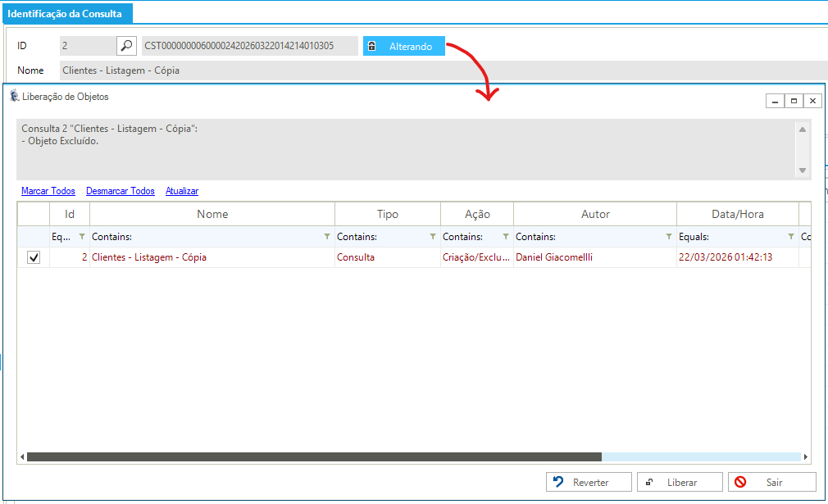This screenshot has width=828, height=504.
Task: Sort by the Nome column header
Action: pos(212,214)
